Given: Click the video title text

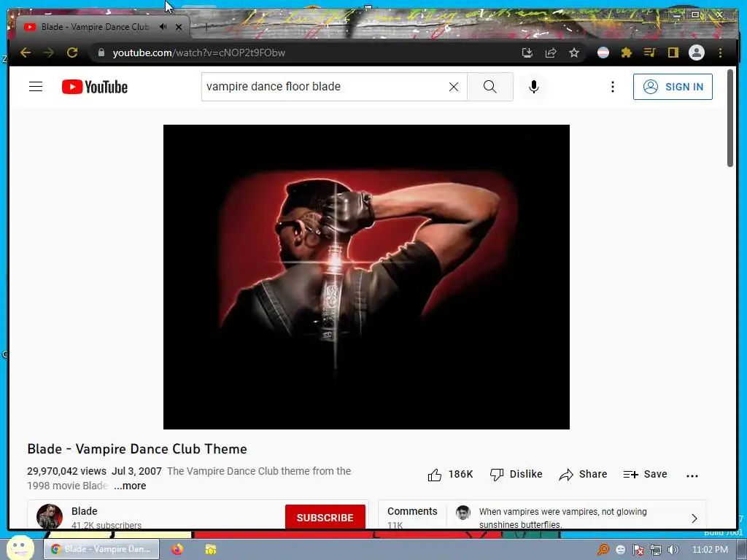Looking at the screenshot, I should coord(137,449).
